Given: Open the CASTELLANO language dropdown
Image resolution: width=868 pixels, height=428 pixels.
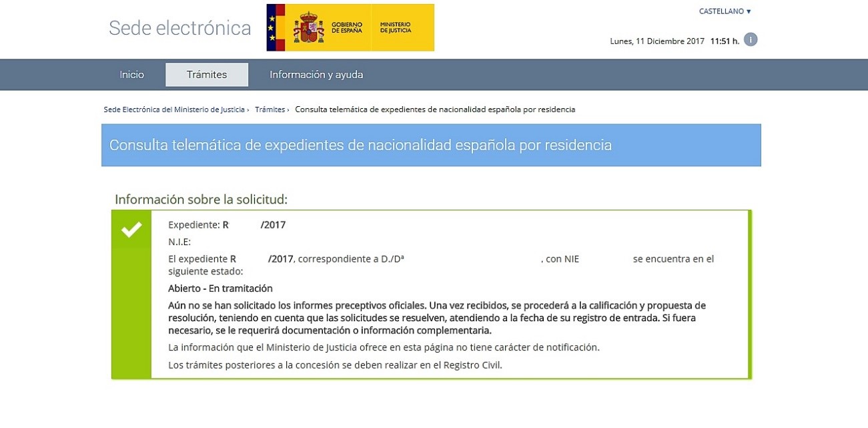Looking at the screenshot, I should (725, 11).
